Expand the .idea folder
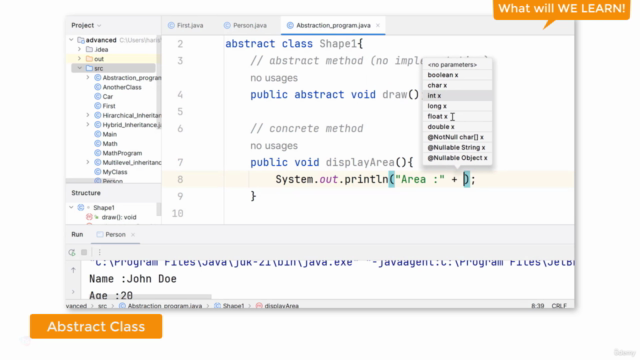The image size is (640, 360). tap(80, 49)
